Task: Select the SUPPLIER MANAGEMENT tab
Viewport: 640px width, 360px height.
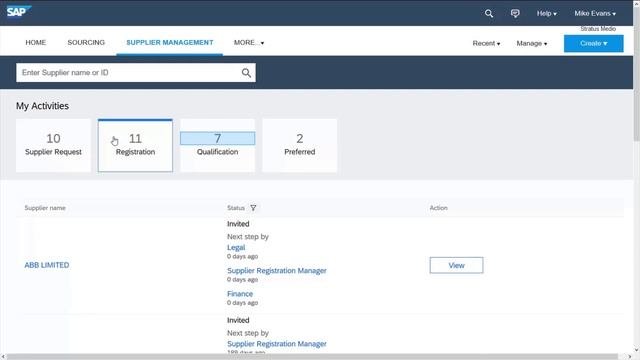Action: point(169,42)
